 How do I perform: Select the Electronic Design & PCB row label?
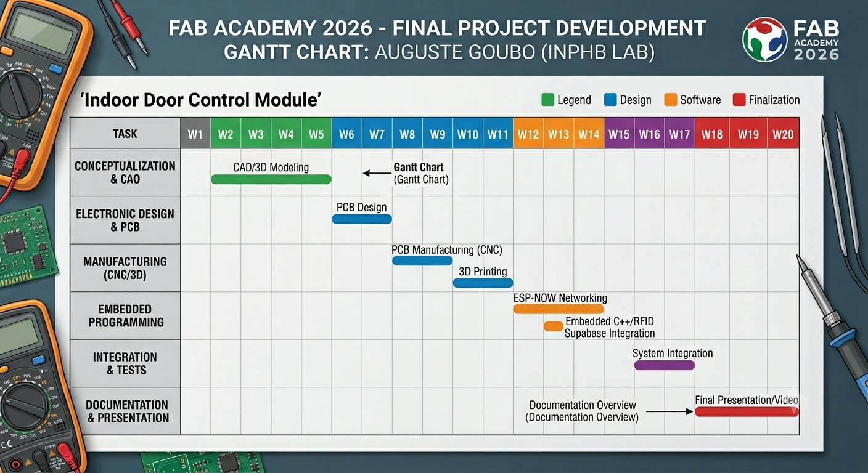coord(125,220)
